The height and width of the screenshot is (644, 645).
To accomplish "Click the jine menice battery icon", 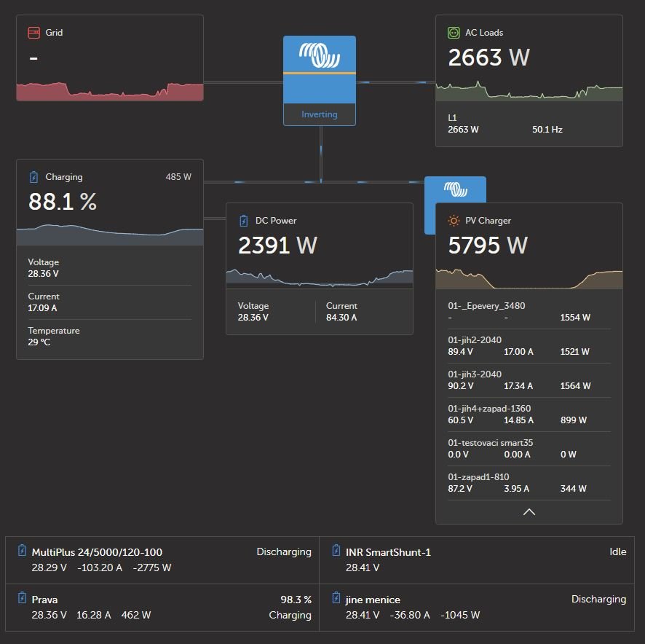I will coord(336,600).
